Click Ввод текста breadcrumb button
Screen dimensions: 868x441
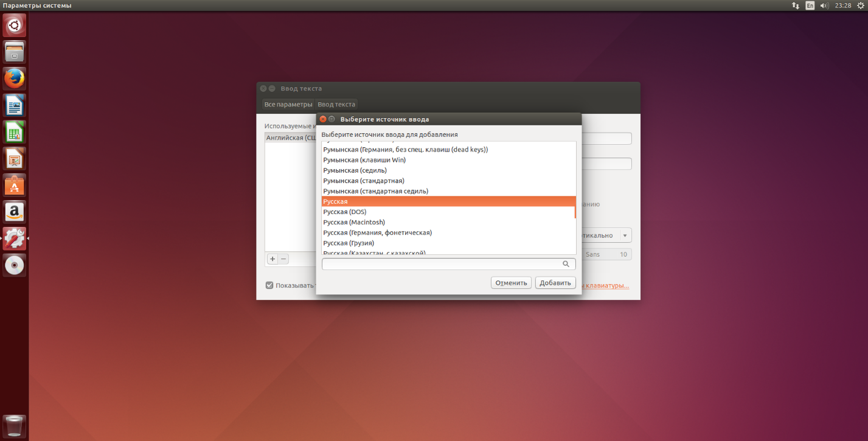click(x=336, y=105)
